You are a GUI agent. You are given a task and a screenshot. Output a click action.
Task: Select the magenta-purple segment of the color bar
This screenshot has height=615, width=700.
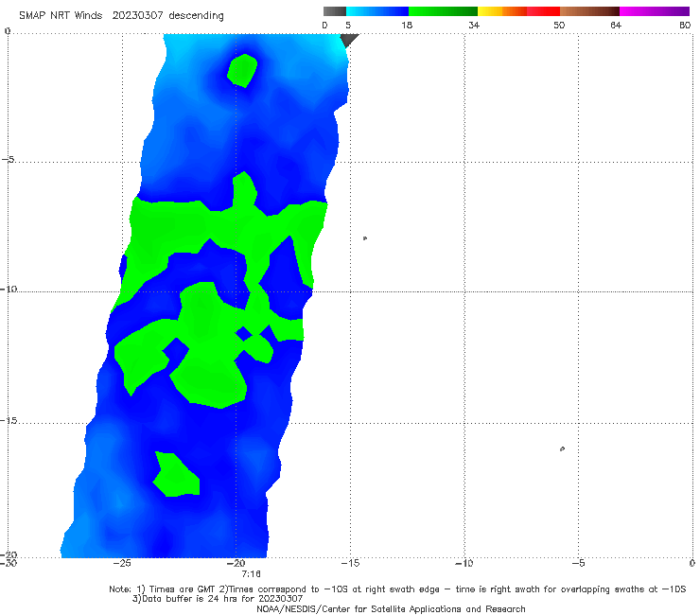pyautogui.click(x=655, y=11)
